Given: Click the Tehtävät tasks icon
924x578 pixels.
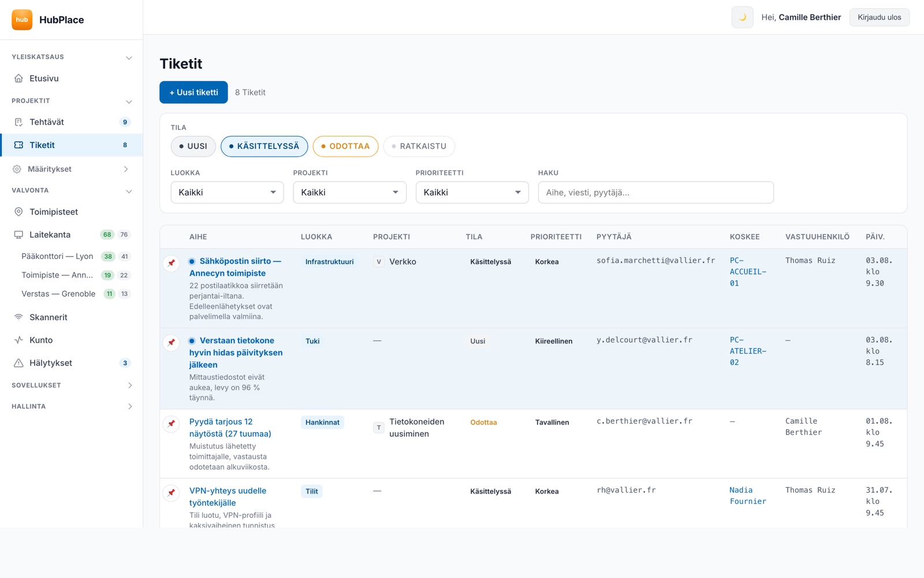Looking at the screenshot, I should 18,122.
